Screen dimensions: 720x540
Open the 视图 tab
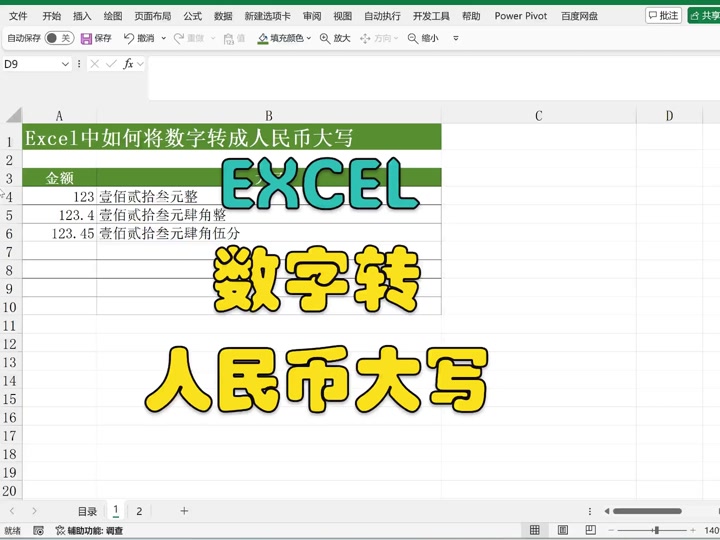click(343, 16)
